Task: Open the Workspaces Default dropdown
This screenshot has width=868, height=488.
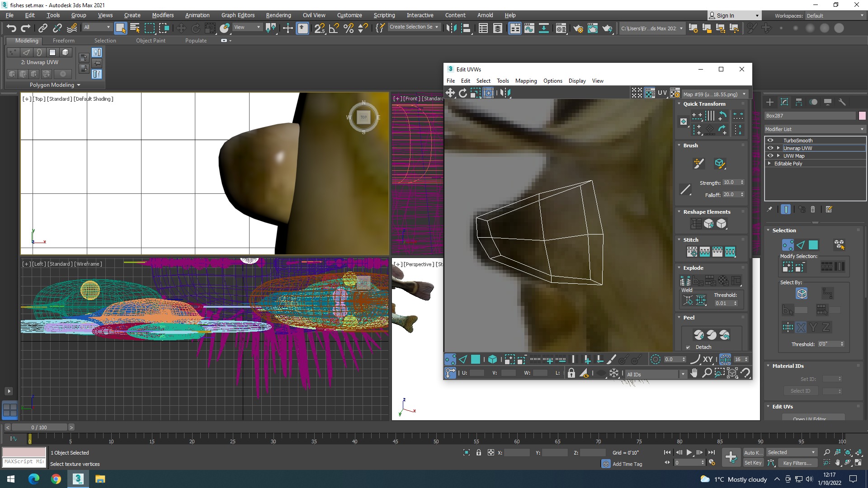Action: [835, 15]
